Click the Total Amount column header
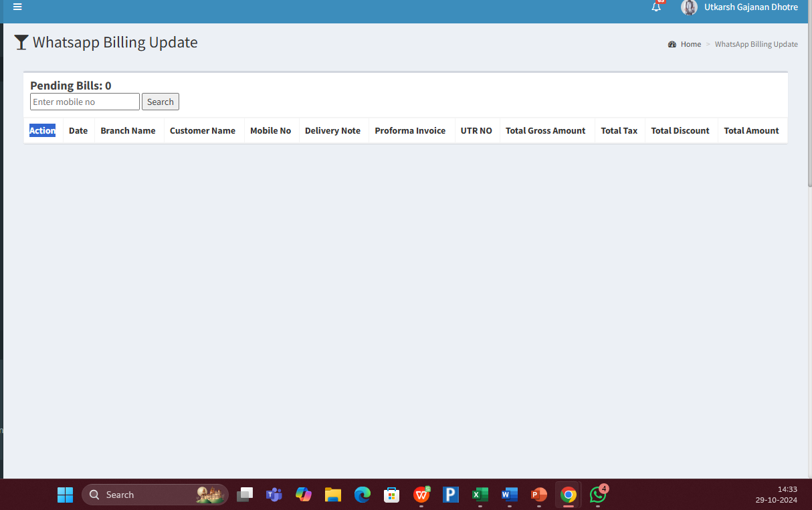 point(752,130)
